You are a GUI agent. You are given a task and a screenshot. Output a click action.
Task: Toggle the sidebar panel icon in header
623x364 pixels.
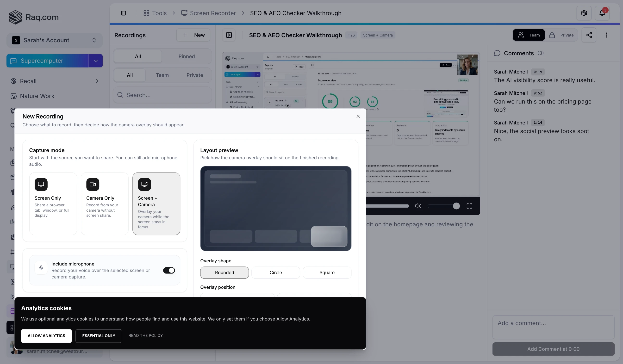coord(123,13)
